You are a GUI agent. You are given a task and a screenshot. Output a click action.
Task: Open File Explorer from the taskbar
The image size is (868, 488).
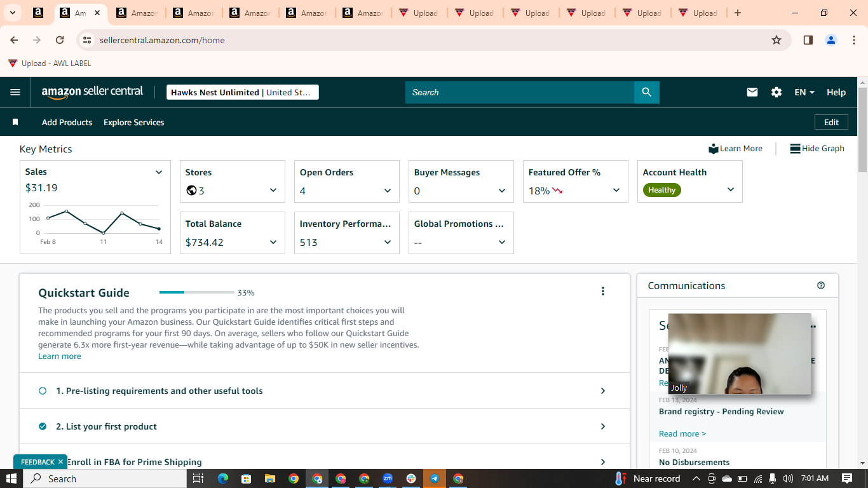point(270,478)
